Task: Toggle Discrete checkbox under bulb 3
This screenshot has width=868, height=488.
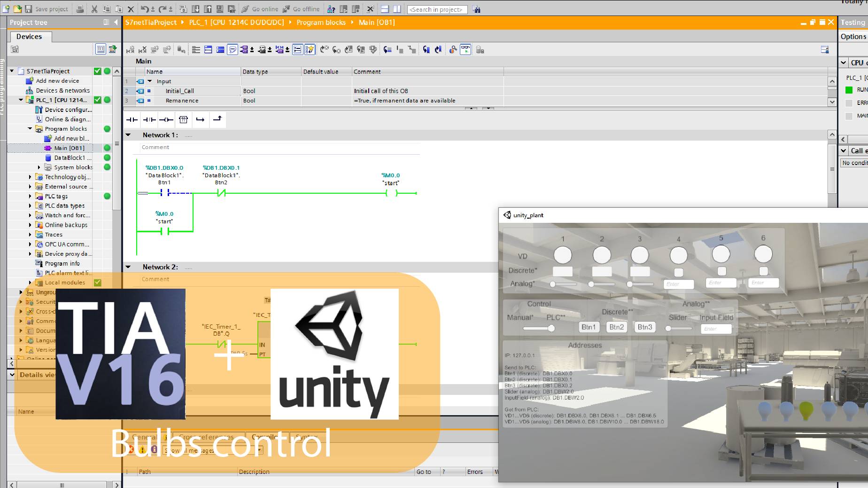Action: (x=640, y=271)
